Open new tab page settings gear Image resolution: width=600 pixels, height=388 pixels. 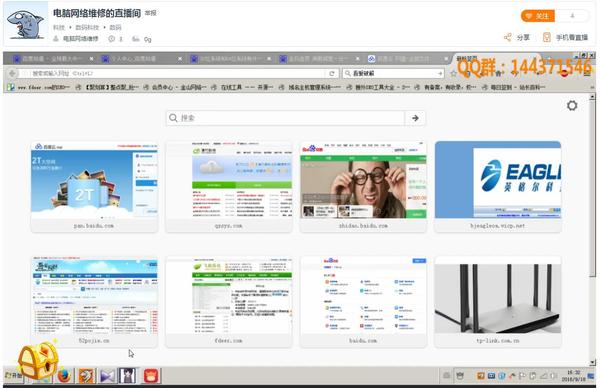572,106
